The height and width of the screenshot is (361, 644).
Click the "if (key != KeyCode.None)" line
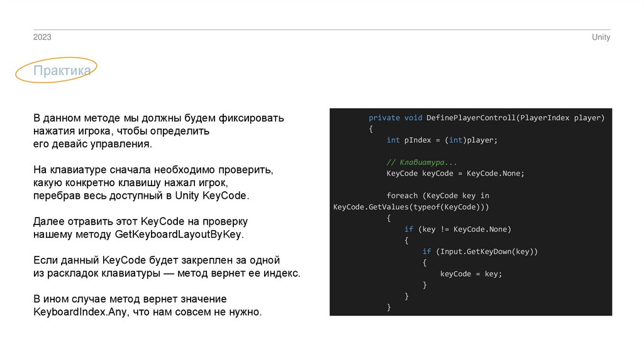pyautogui.click(x=457, y=229)
